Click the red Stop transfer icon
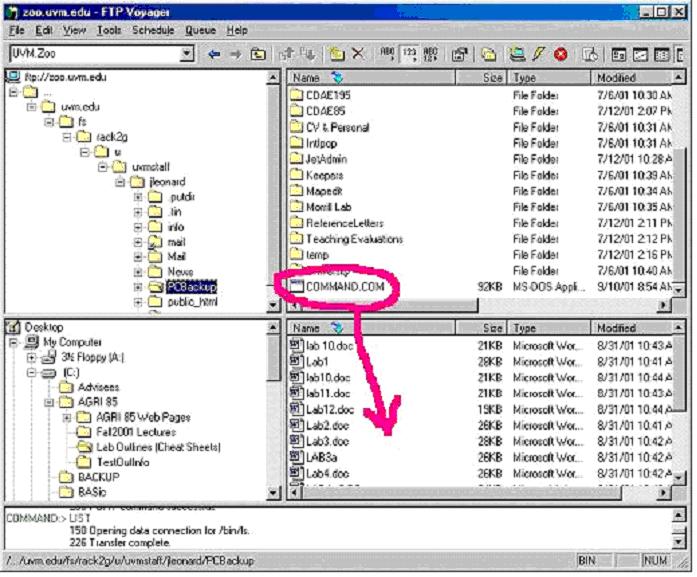The height and width of the screenshot is (577, 697). [x=560, y=54]
